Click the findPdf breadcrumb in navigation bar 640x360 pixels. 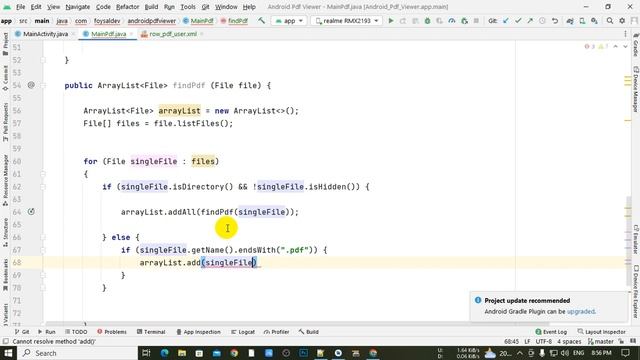(x=234, y=21)
